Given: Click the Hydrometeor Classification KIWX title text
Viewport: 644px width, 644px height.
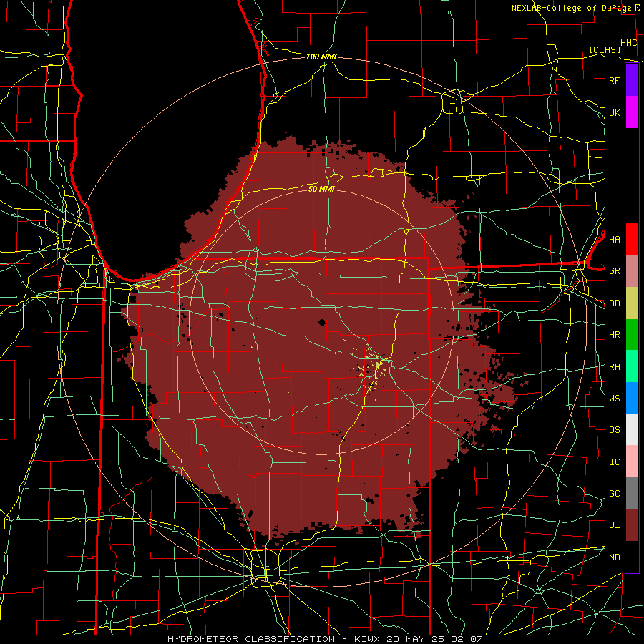Looking at the screenshot, I should coord(325,639).
